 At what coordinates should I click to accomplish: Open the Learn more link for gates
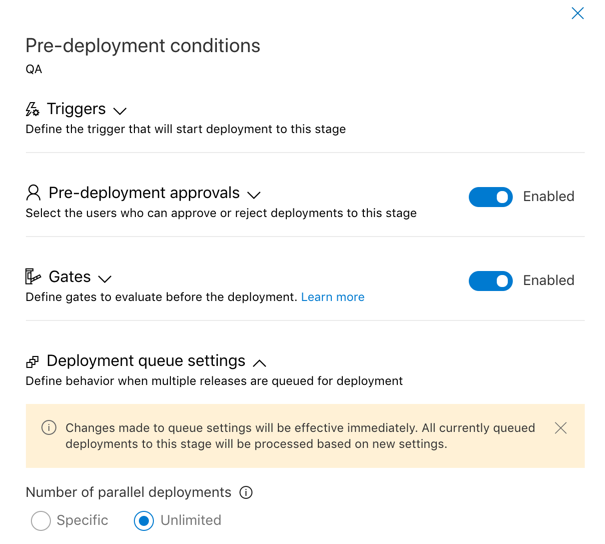click(x=332, y=297)
